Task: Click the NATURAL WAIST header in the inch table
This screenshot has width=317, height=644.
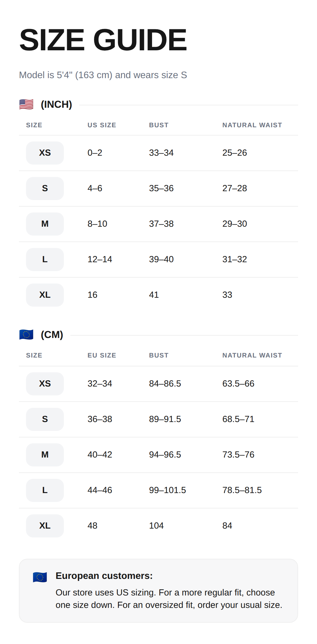Action: tap(252, 125)
